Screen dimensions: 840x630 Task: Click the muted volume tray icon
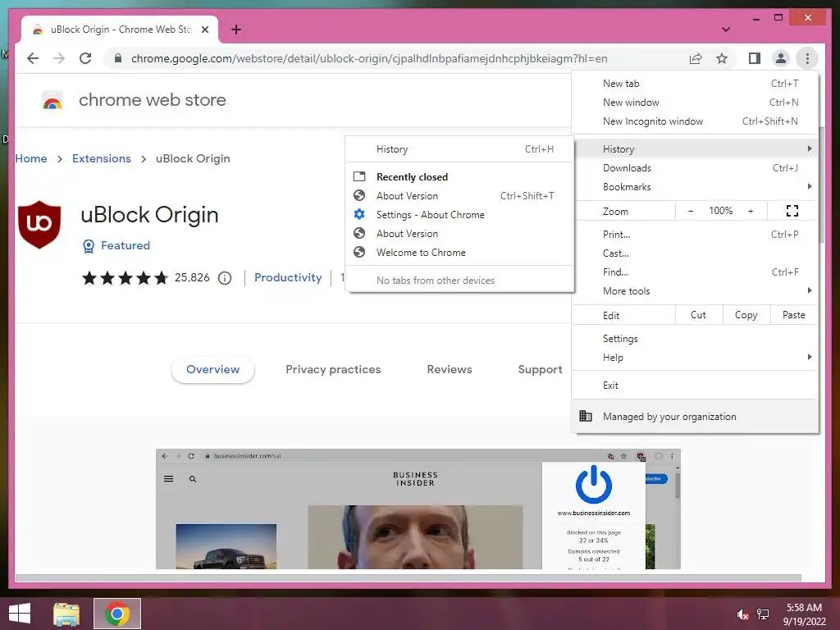pos(742,614)
